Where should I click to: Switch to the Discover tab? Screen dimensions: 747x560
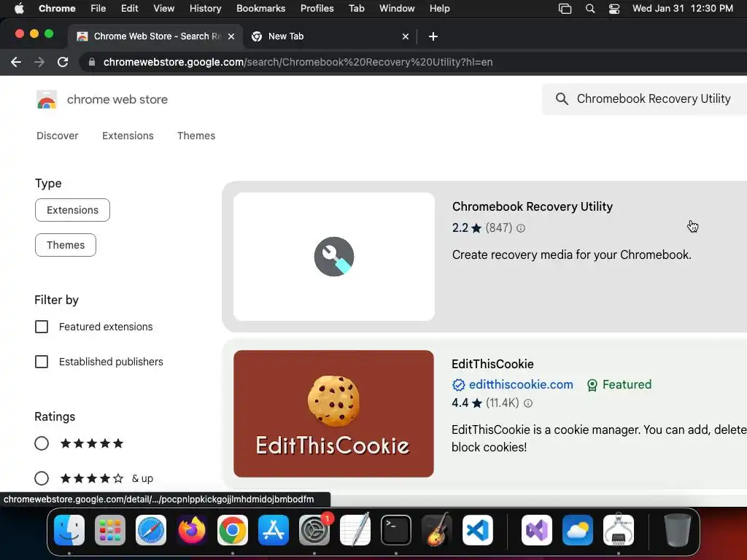pyautogui.click(x=57, y=136)
